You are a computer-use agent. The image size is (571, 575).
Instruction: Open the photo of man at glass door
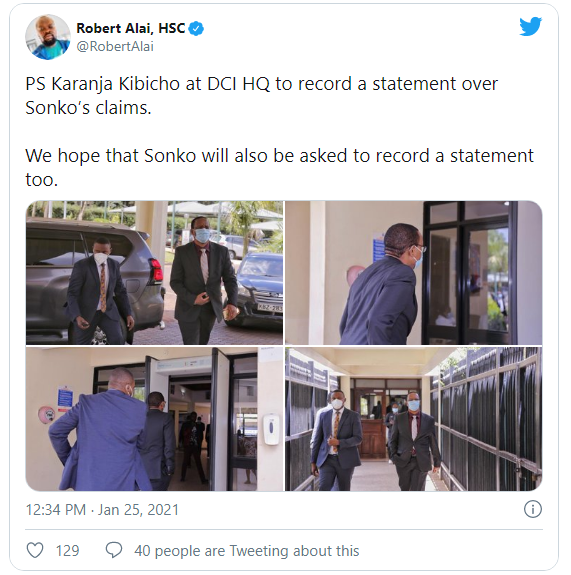tap(414, 272)
